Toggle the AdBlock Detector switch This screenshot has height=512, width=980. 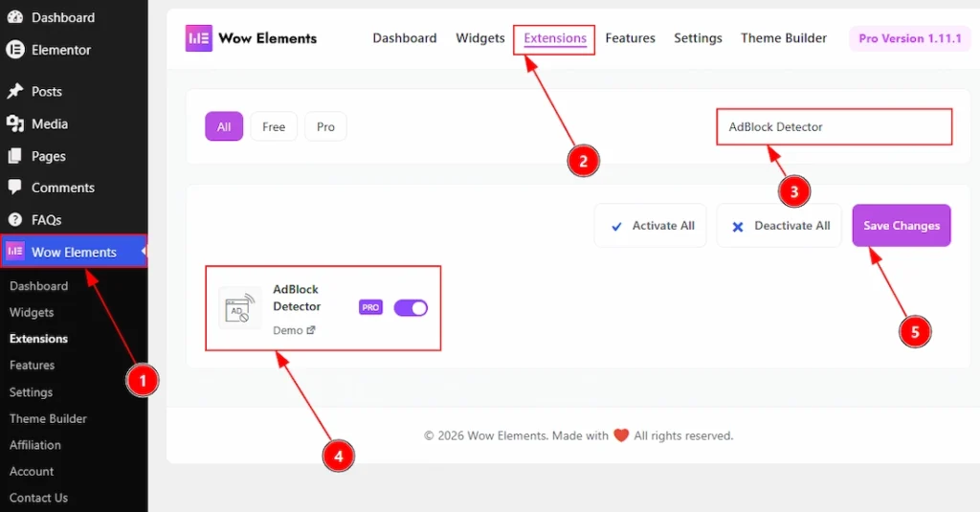pyautogui.click(x=411, y=307)
